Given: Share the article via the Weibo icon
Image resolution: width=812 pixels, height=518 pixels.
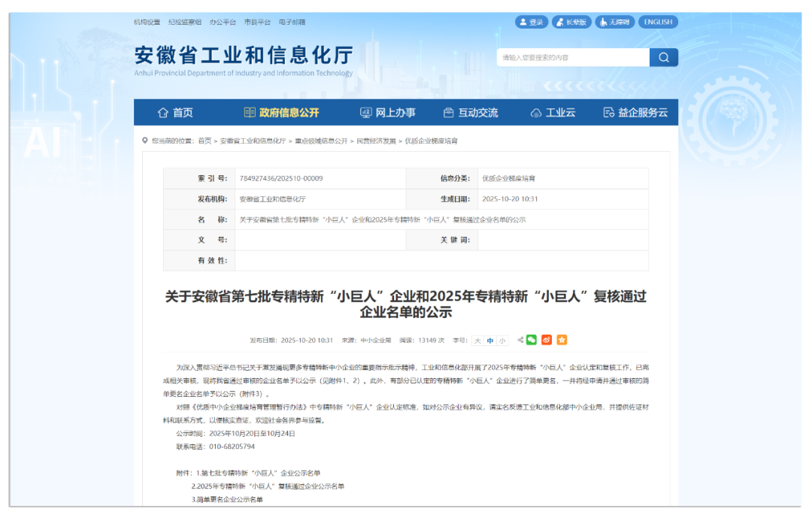Looking at the screenshot, I should click(546, 340).
